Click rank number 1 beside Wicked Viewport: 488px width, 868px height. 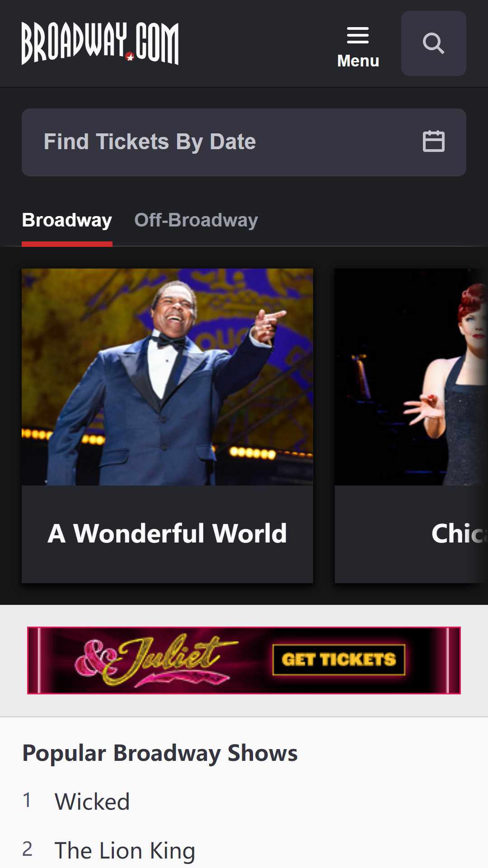pyautogui.click(x=27, y=800)
